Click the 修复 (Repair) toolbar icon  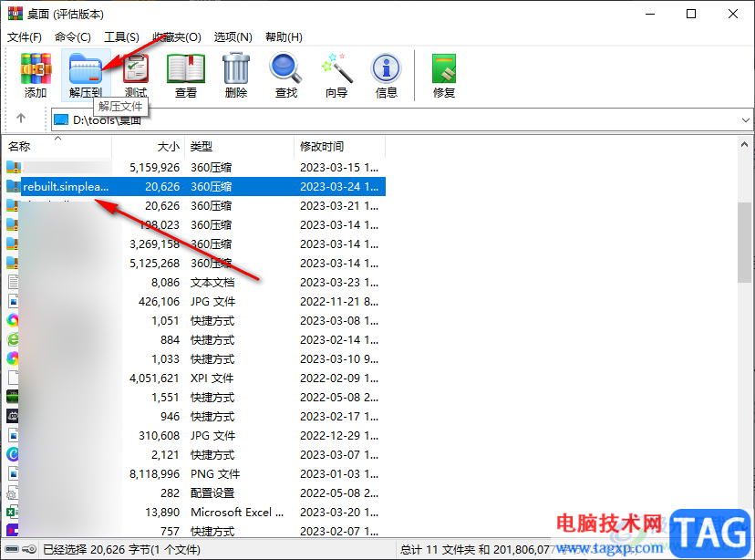click(444, 75)
